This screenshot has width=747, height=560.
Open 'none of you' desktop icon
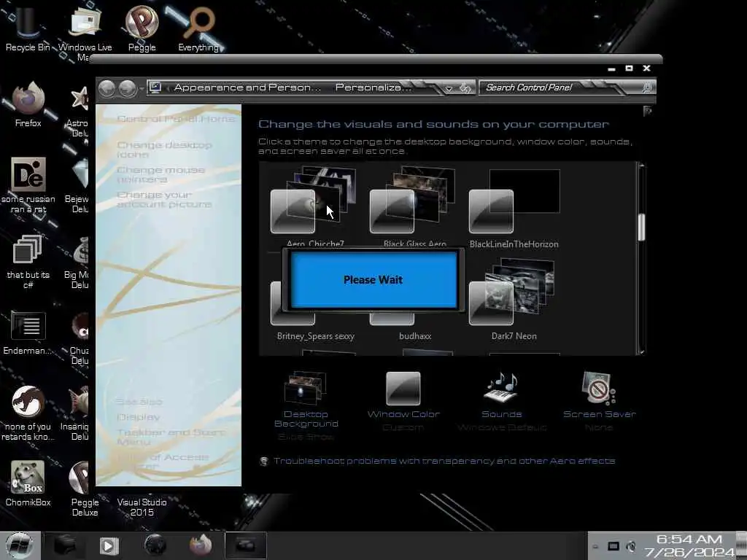point(28,413)
